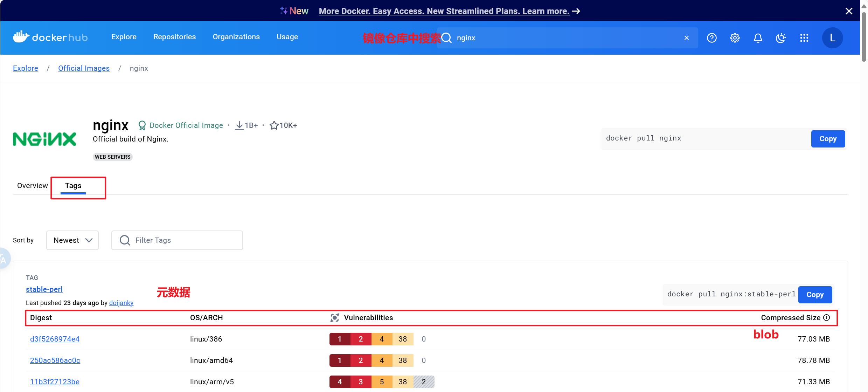Viewport: 868px width, 392px height.
Task: Clear the nginx search text
Action: (x=686, y=38)
